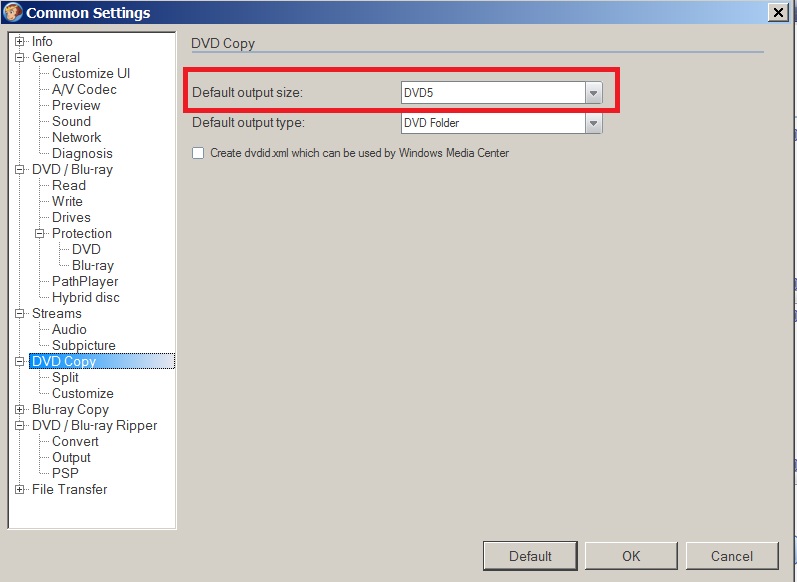The width and height of the screenshot is (797, 582).
Task: Select Blu-ray under Protection
Action: coord(93,265)
